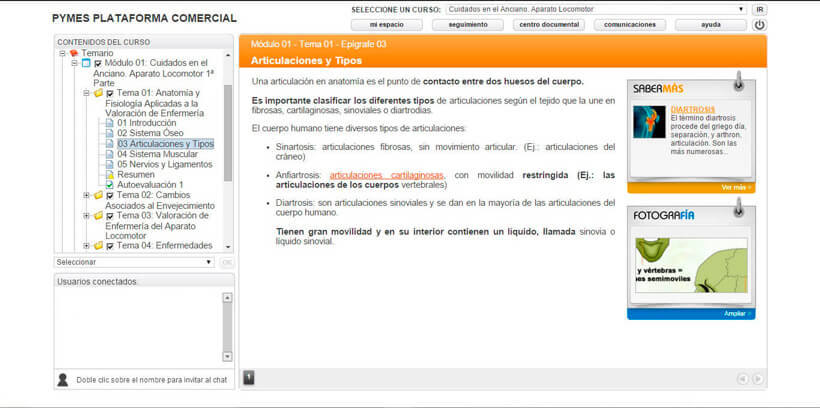Click the page icon beside 02 Sistema Óseo
820x408 pixels.
tap(109, 133)
